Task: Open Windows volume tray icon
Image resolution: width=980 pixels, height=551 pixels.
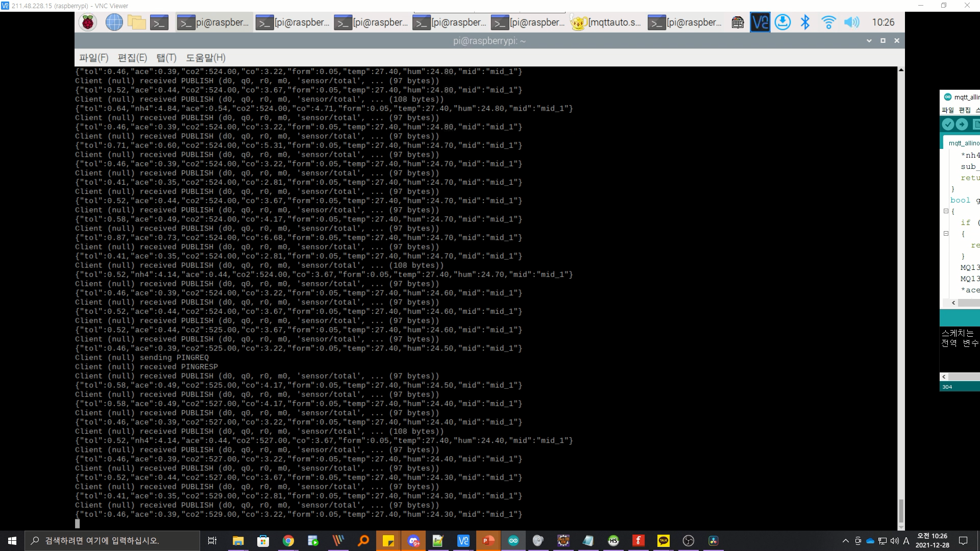Action: [894, 541]
